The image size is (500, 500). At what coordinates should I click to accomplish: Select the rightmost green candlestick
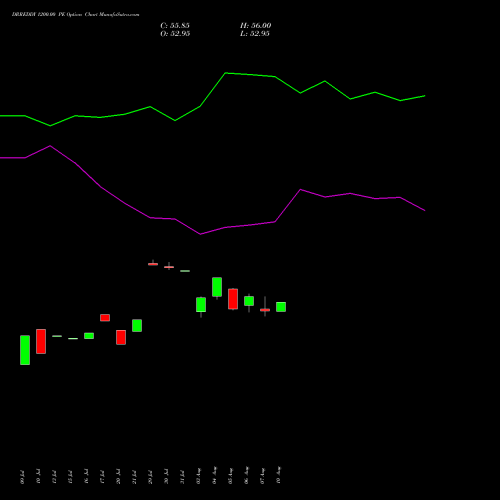(x=281, y=307)
